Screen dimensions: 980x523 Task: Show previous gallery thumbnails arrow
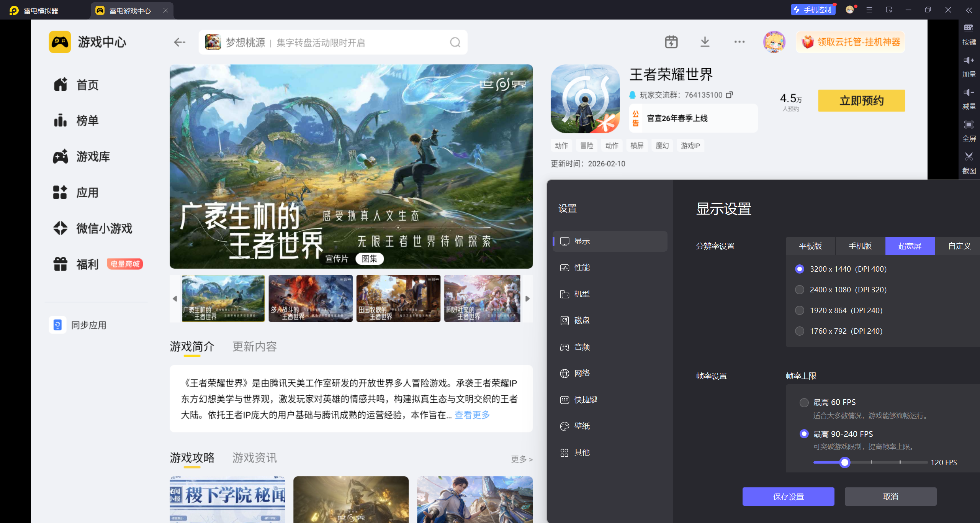(x=175, y=298)
